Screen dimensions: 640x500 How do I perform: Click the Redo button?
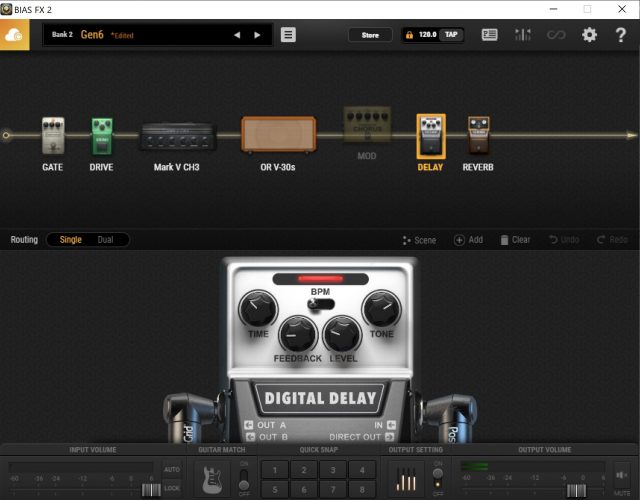pyautogui.click(x=612, y=240)
